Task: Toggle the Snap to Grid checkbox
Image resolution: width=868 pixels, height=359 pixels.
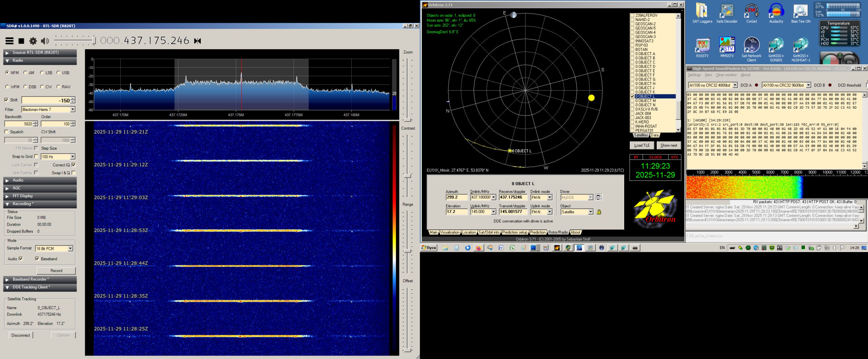Action: pos(36,156)
